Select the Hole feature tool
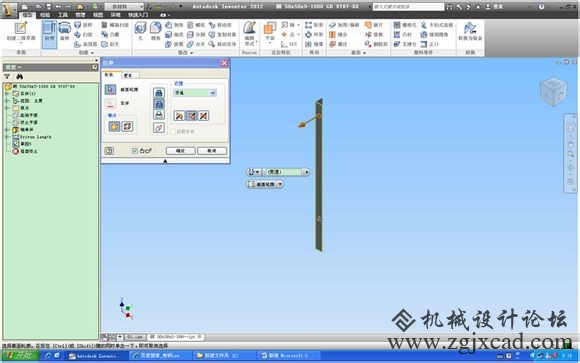The height and width of the screenshot is (363, 580). (140, 31)
